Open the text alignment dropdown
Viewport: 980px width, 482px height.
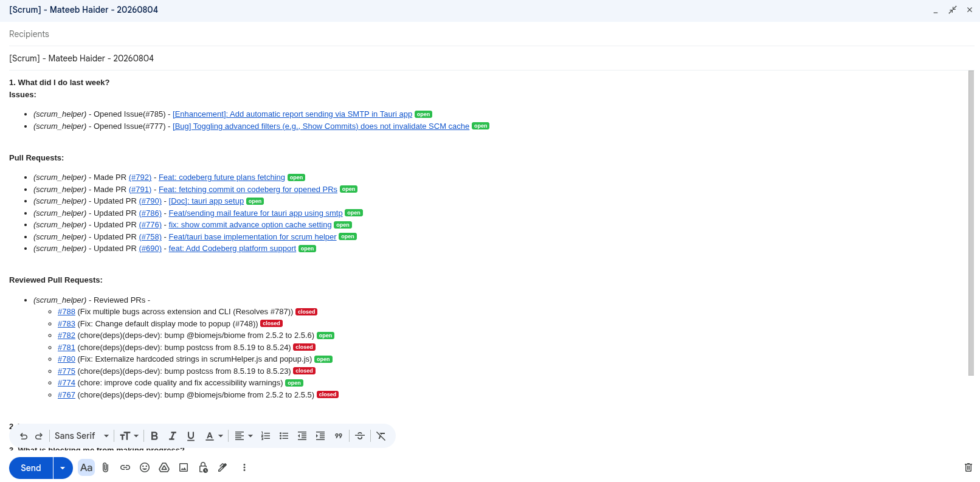[x=243, y=436]
